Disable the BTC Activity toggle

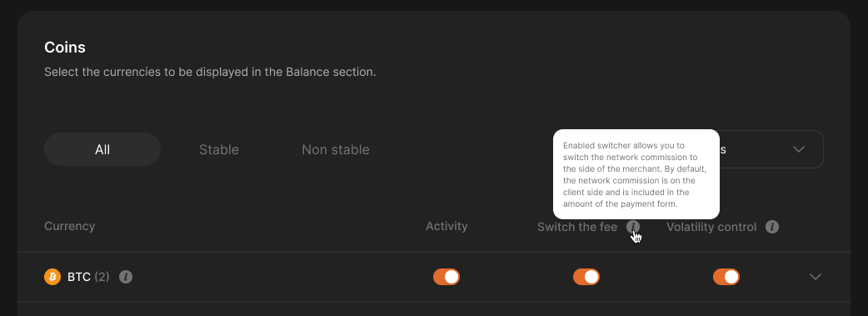pyautogui.click(x=446, y=277)
